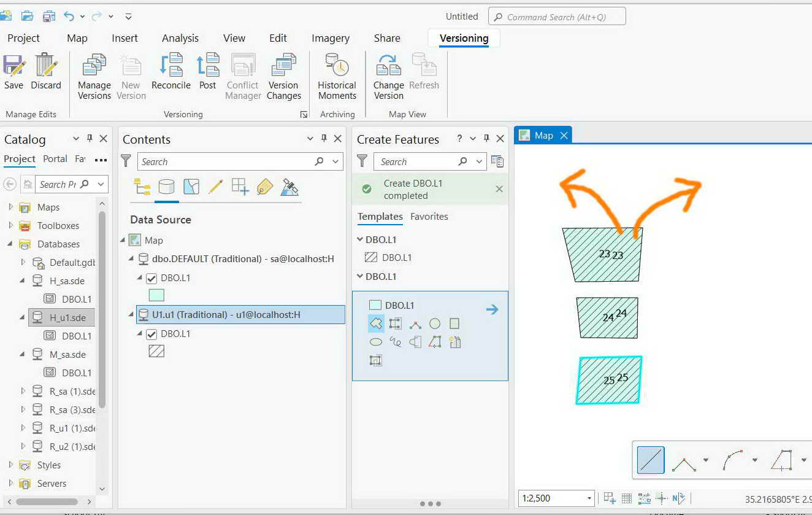Screen dimensions: 812x515
Task: Uncheck DBO.L1 under the U1.u1 data source
Action: (x=151, y=335)
